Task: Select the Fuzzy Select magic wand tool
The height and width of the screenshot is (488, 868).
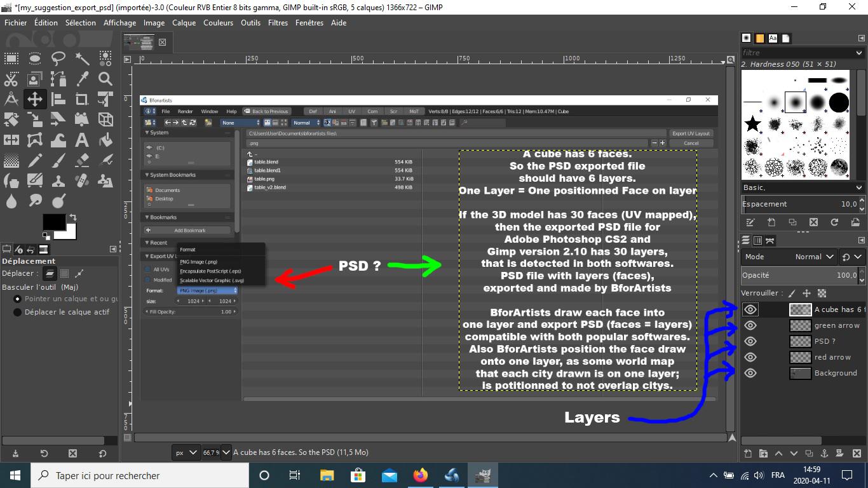Action: point(82,59)
